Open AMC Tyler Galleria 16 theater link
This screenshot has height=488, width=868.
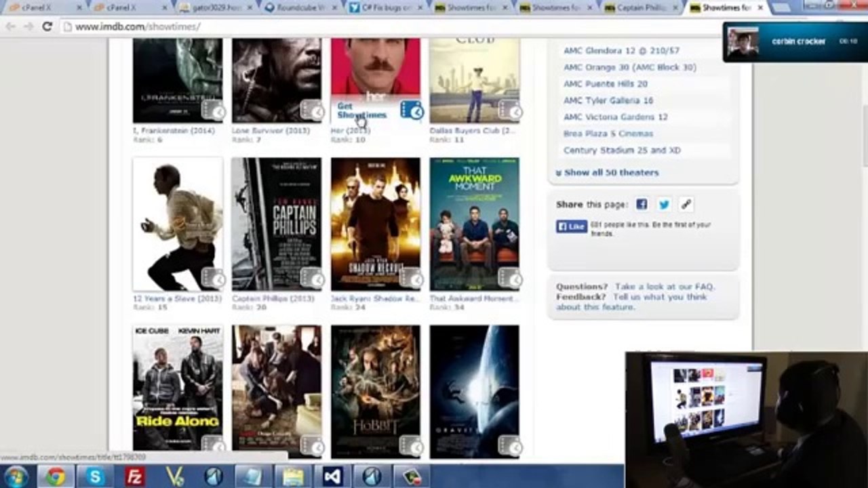click(608, 100)
